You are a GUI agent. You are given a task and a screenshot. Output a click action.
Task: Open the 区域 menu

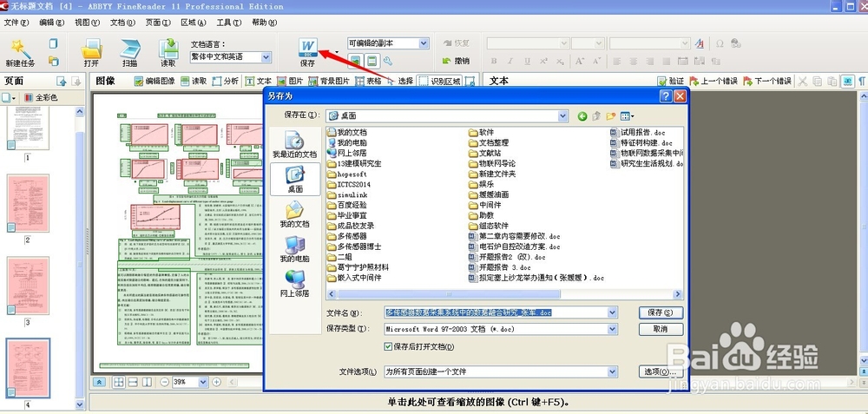pos(194,23)
